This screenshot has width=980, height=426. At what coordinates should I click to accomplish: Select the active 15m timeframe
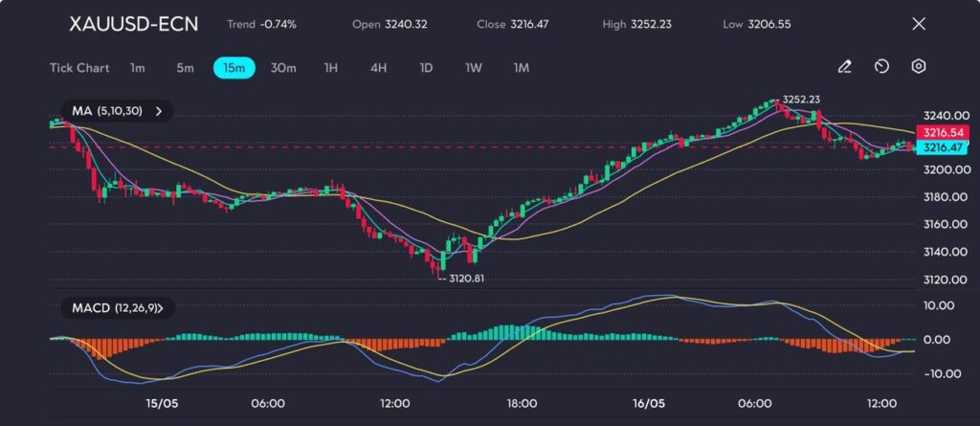(x=234, y=68)
